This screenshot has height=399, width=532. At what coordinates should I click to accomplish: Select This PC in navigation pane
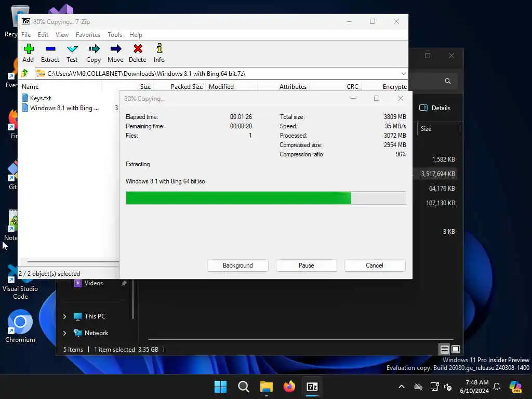95,316
